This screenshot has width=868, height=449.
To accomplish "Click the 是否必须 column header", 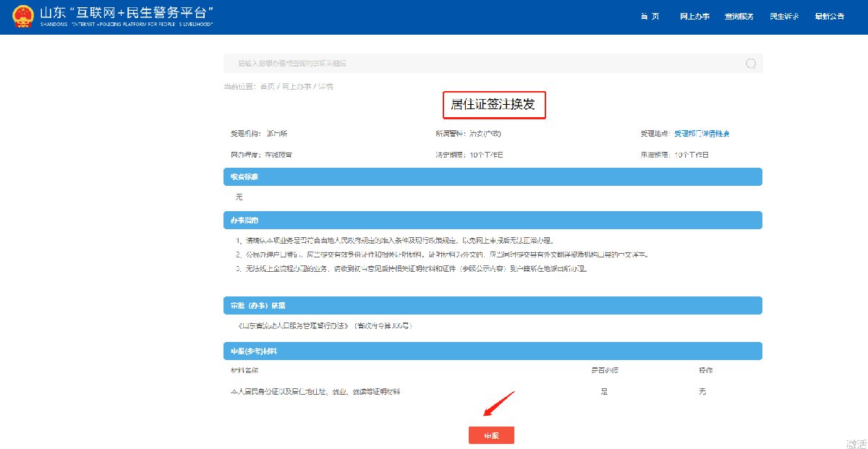I will tap(604, 370).
